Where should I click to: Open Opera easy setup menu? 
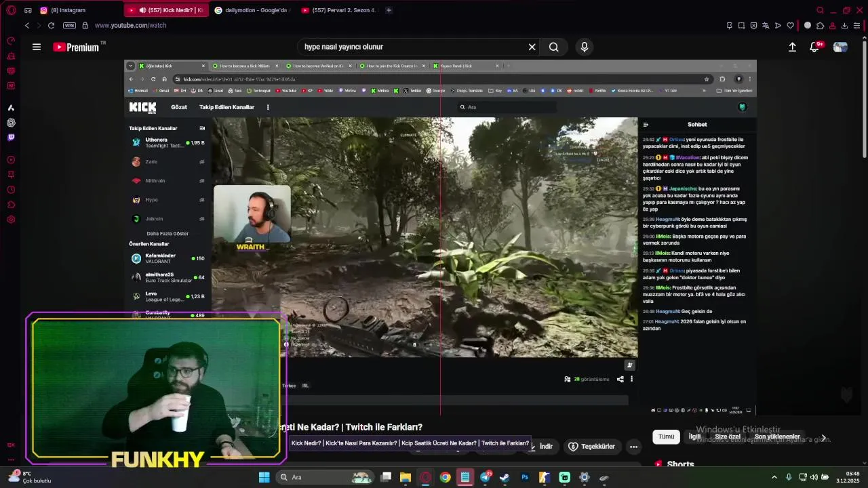pyautogui.click(x=856, y=26)
